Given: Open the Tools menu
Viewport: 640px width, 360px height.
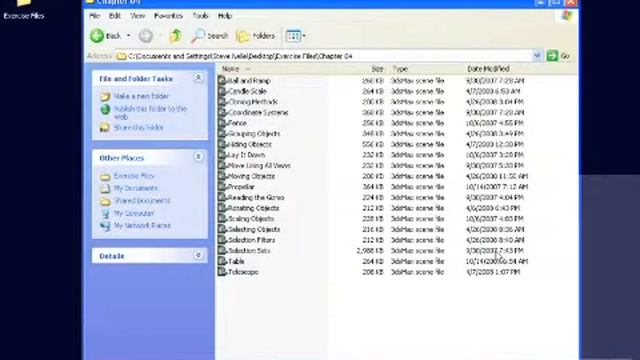Looking at the screenshot, I should (200, 16).
